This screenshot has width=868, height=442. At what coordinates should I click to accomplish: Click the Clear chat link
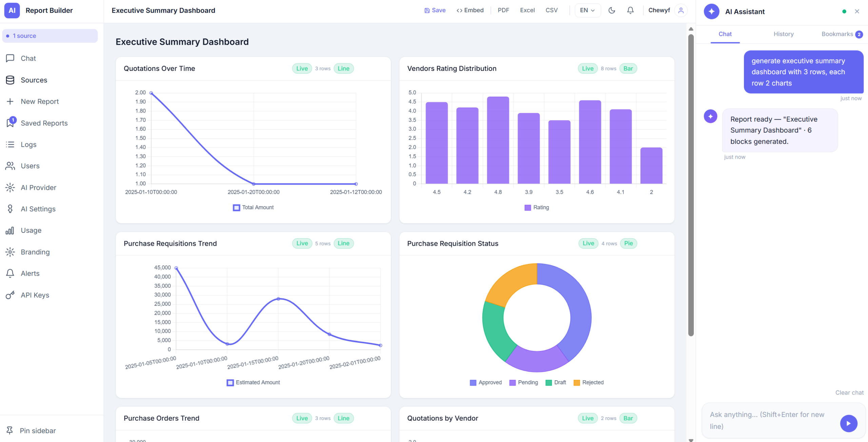(x=849, y=393)
